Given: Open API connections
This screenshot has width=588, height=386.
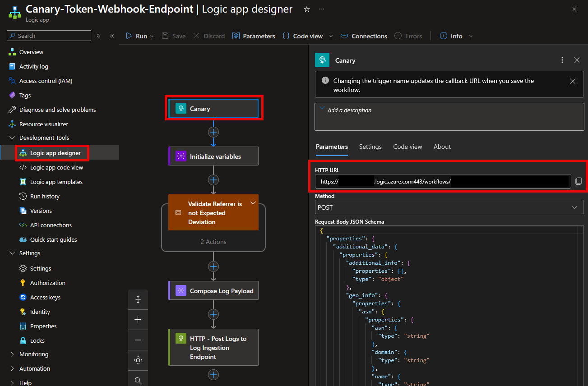Looking at the screenshot, I should 51,225.
